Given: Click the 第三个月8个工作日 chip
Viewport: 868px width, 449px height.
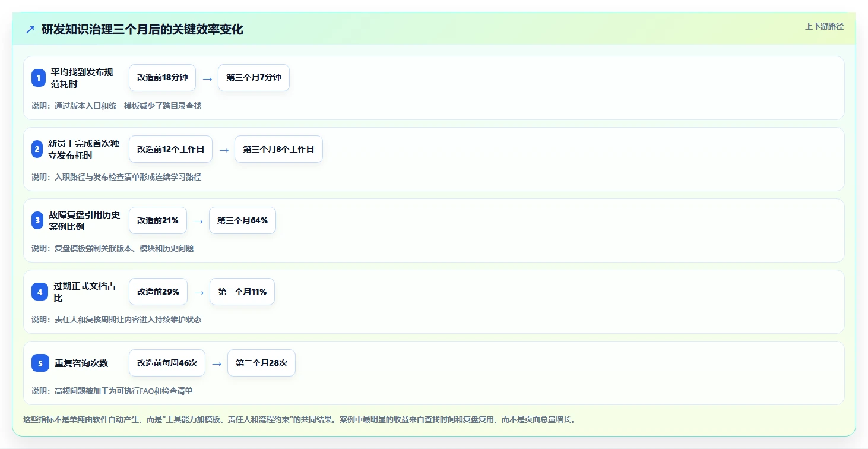Looking at the screenshot, I should [x=278, y=149].
